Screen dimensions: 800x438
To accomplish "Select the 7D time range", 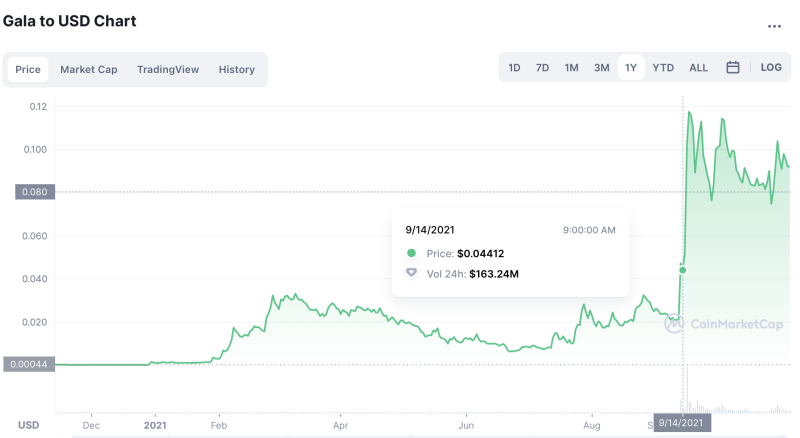I will pyautogui.click(x=542, y=67).
